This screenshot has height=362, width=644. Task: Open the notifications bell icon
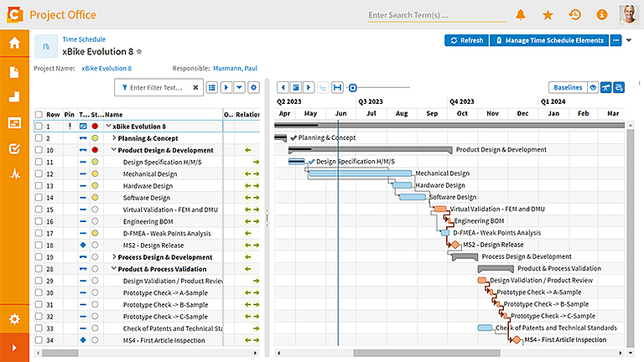(x=521, y=15)
